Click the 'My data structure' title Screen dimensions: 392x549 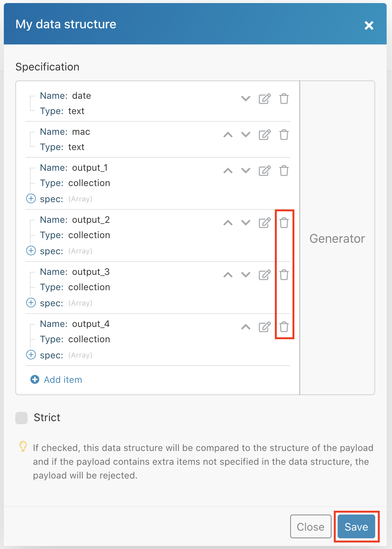66,24
